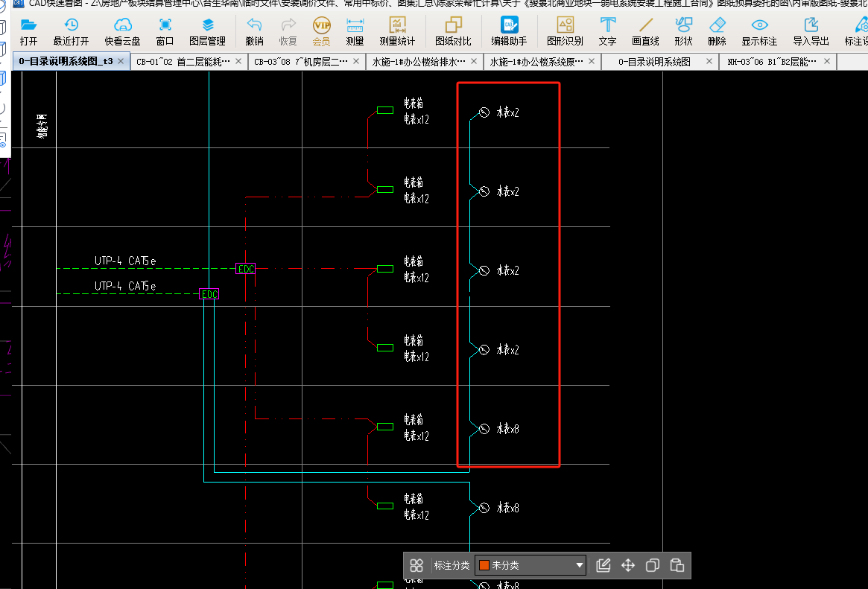Click the upper magenta EDC box
Screen dimensions: 868x589
[246, 269]
